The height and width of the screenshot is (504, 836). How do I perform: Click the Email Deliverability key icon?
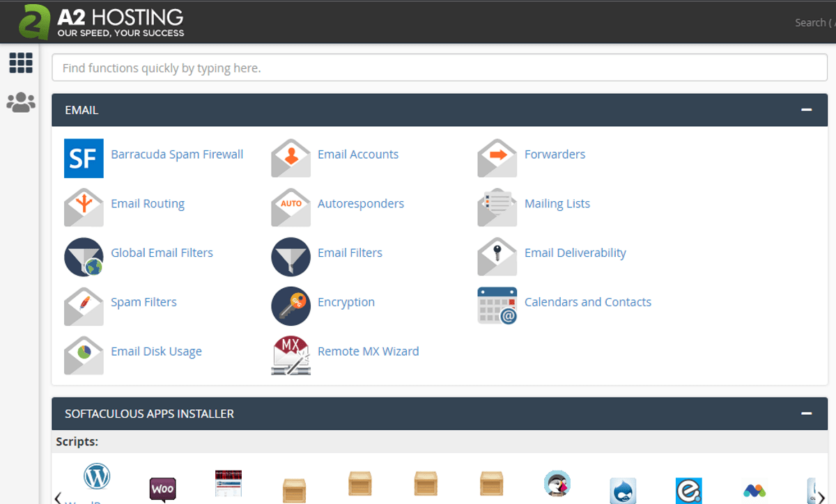pos(497,257)
